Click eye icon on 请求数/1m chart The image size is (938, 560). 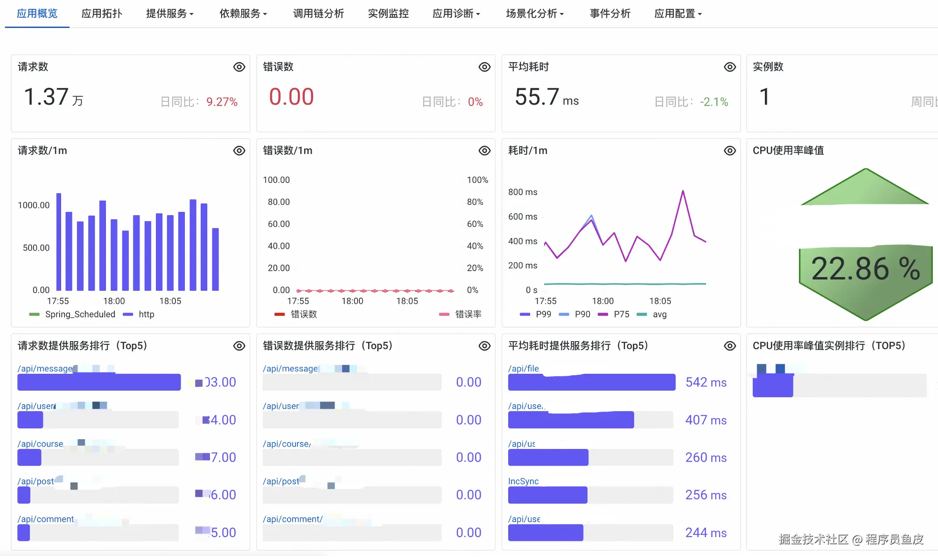click(239, 150)
